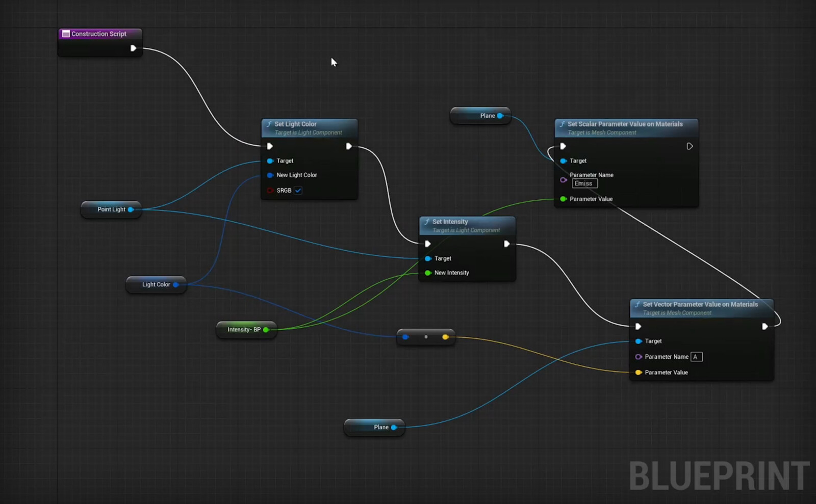Click the Parameter Name field containing A
The image size is (816, 504).
tap(696, 357)
